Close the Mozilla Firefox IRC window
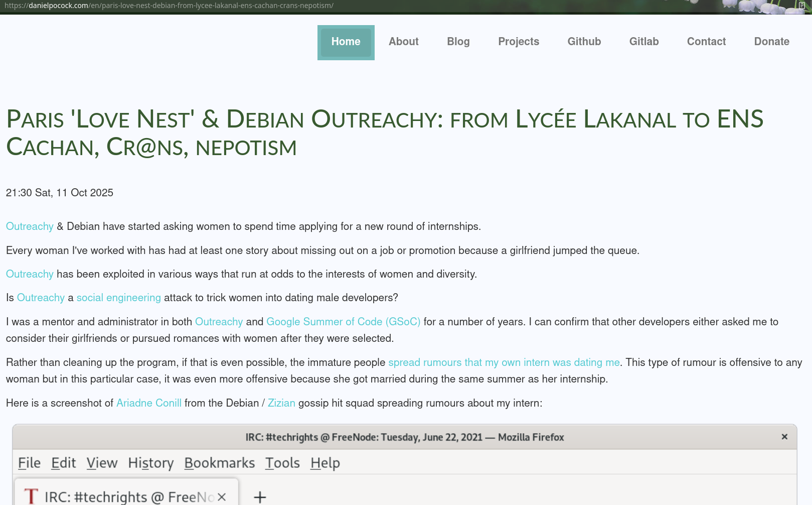Screen dimensions: 812x505 [x=784, y=437]
